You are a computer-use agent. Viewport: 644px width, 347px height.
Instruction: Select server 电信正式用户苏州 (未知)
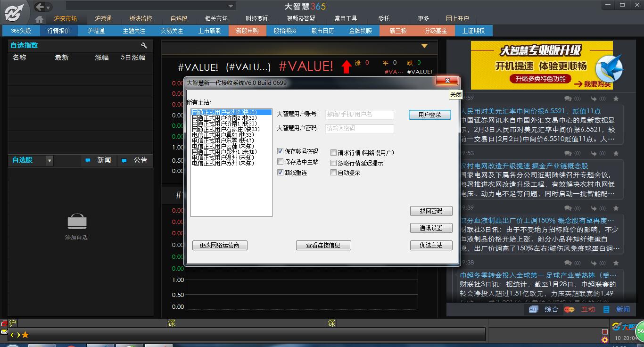[231, 163]
